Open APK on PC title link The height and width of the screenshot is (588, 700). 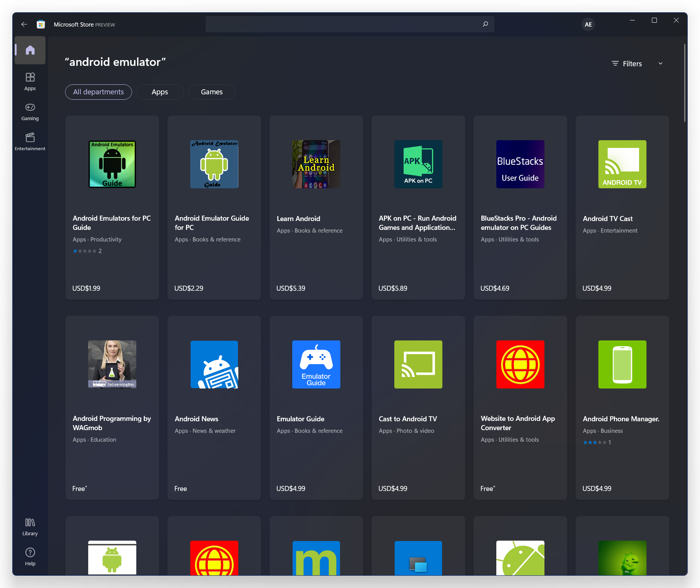(417, 223)
